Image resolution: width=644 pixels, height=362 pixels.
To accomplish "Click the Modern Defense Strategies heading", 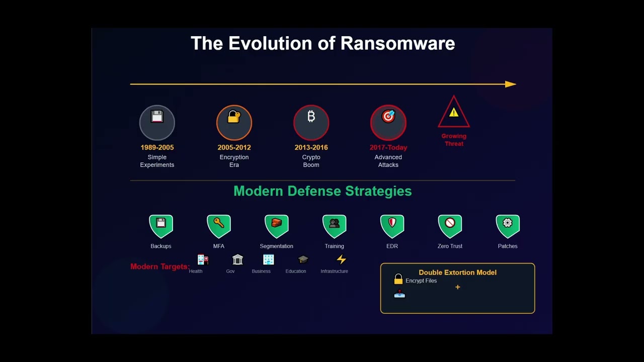I will click(x=323, y=191).
